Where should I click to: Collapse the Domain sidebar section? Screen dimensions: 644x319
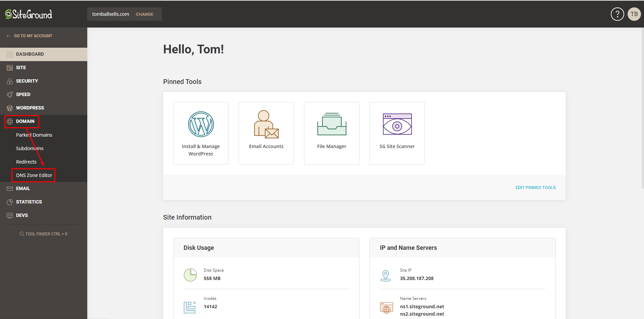point(25,121)
